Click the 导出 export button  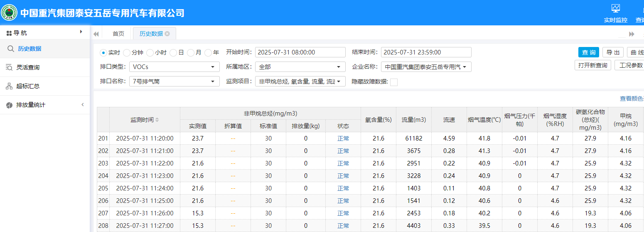[613, 52]
